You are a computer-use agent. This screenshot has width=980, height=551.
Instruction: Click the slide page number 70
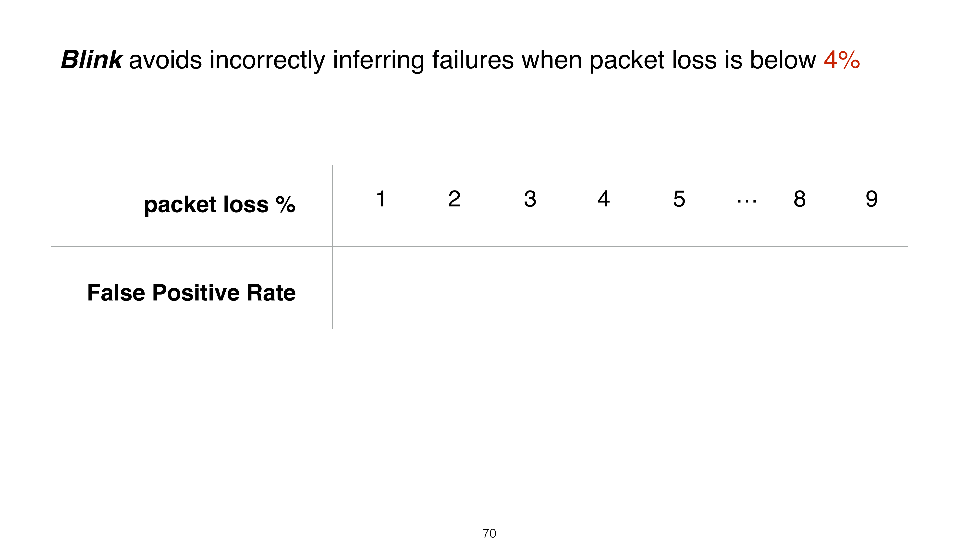click(x=489, y=534)
